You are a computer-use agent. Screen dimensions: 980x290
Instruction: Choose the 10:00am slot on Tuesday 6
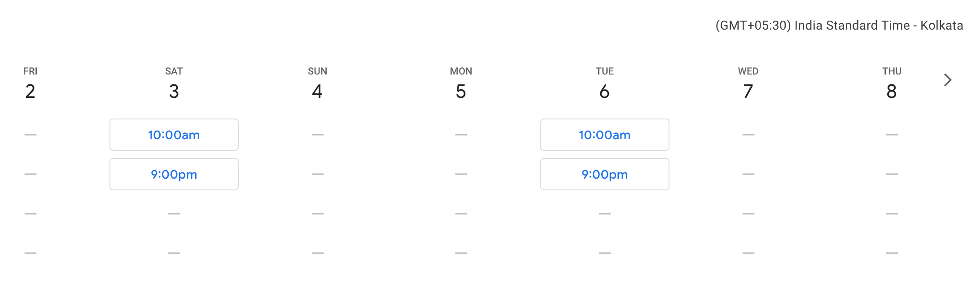click(604, 135)
